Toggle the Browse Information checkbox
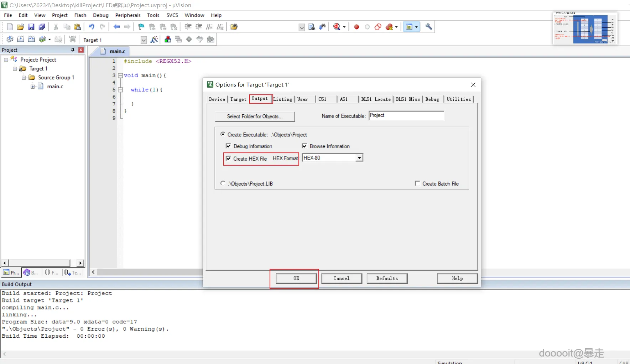The width and height of the screenshot is (630, 364). (x=304, y=146)
